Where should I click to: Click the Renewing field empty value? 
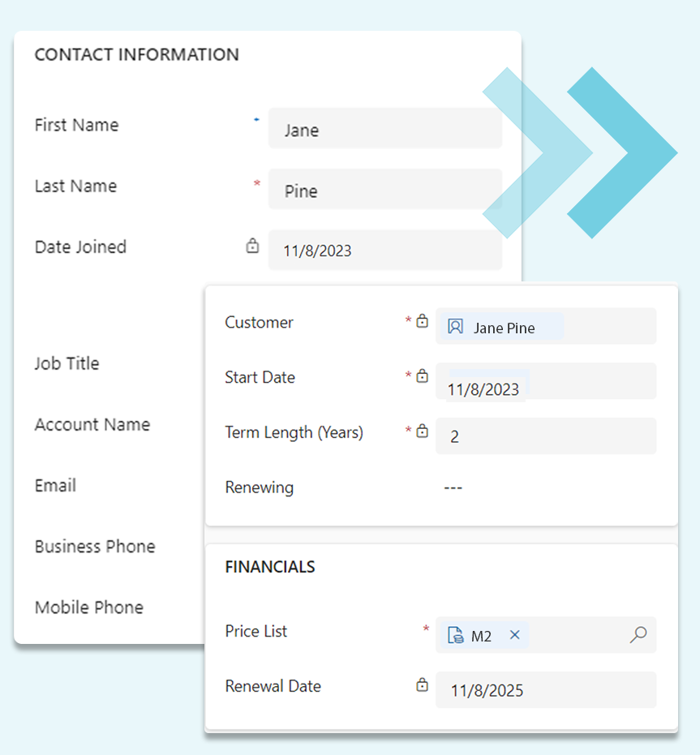(x=453, y=488)
